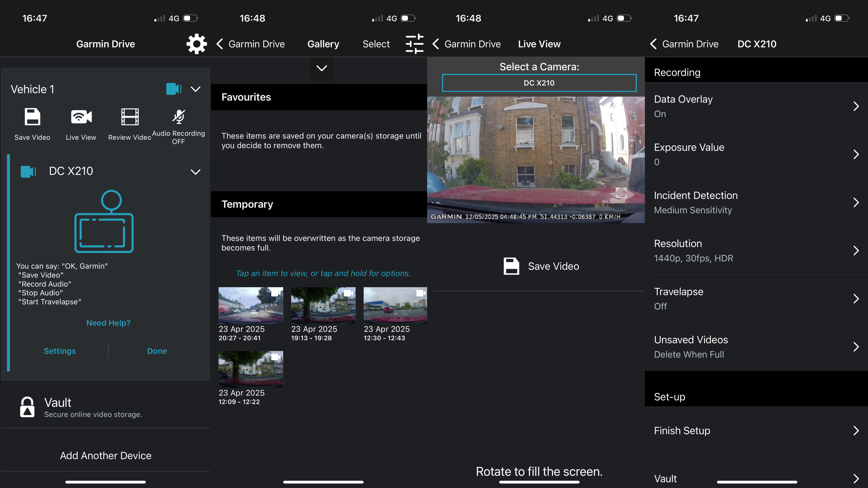Tap the Review Video label under Vehicle 1
868x488 pixels.
130,137
